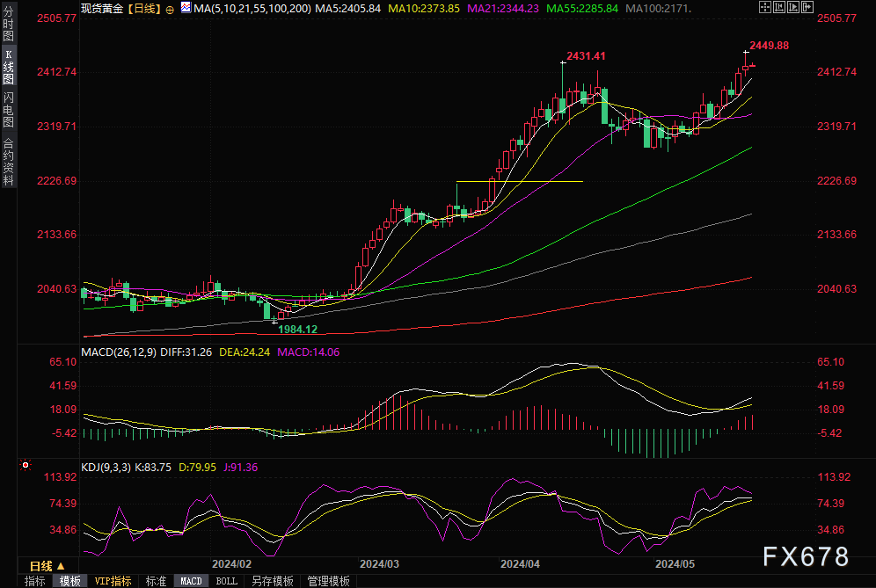Switch to the 指标 bottom tab
Image resolution: width=876 pixels, height=588 pixels.
[x=34, y=581]
